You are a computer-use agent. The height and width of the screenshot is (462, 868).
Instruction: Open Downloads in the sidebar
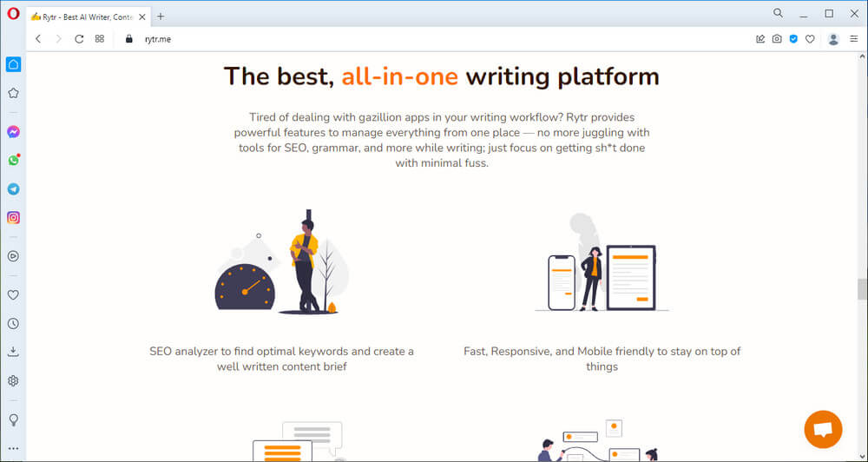(13, 352)
